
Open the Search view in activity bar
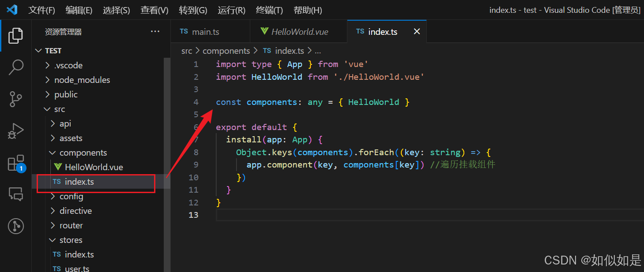pyautogui.click(x=16, y=67)
